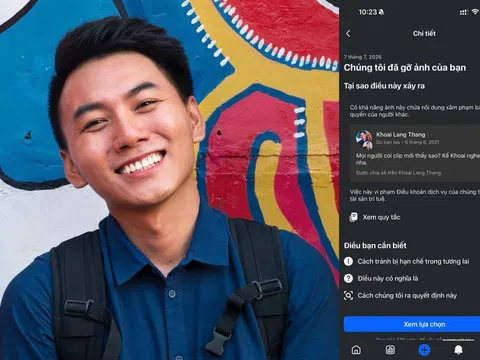Open Điều này có nghĩa là item

pos(388,278)
